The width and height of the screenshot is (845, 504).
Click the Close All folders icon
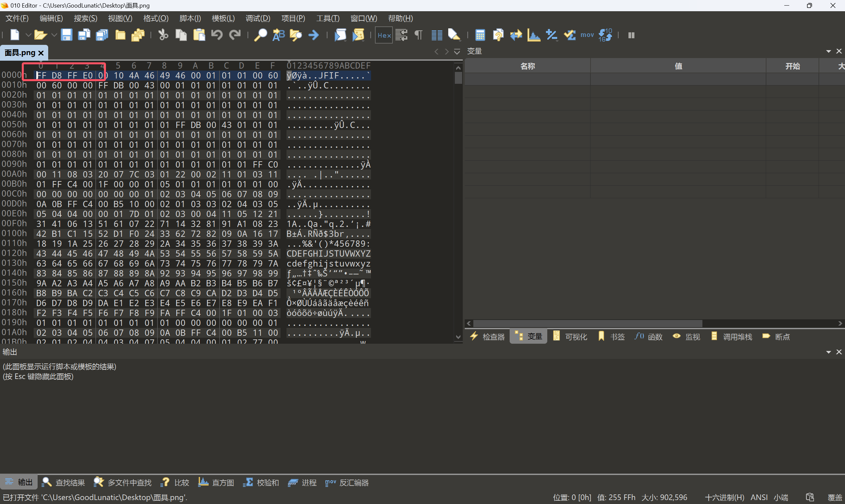(138, 35)
